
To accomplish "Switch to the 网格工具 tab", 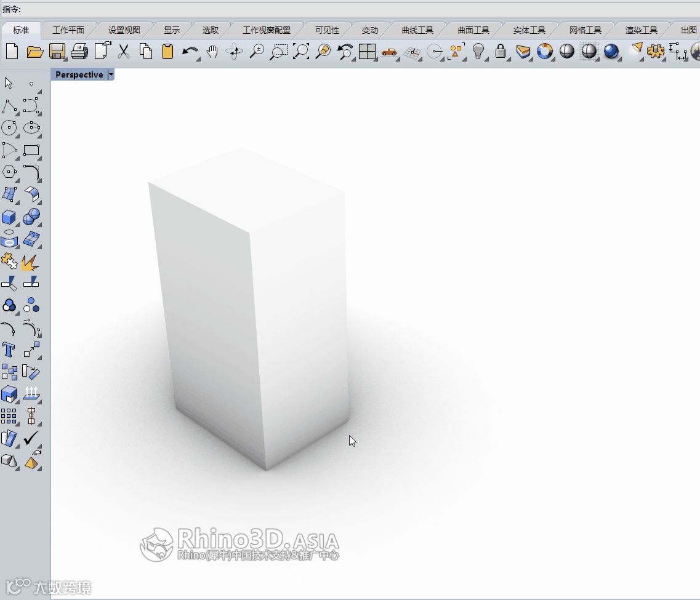I will pos(585,30).
